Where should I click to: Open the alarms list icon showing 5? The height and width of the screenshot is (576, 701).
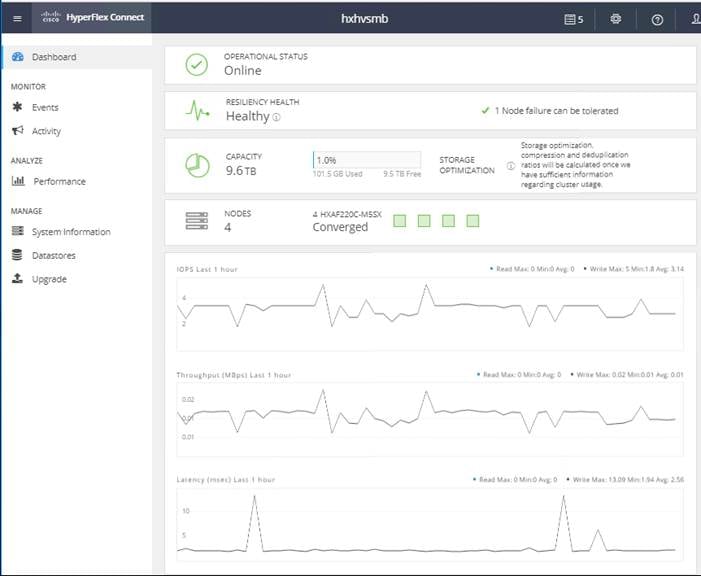click(574, 19)
